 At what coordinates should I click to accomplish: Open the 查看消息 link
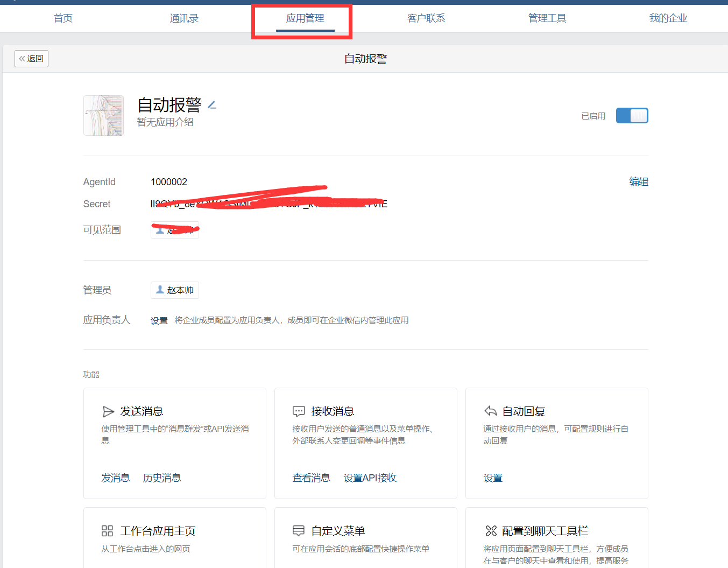[x=312, y=478]
